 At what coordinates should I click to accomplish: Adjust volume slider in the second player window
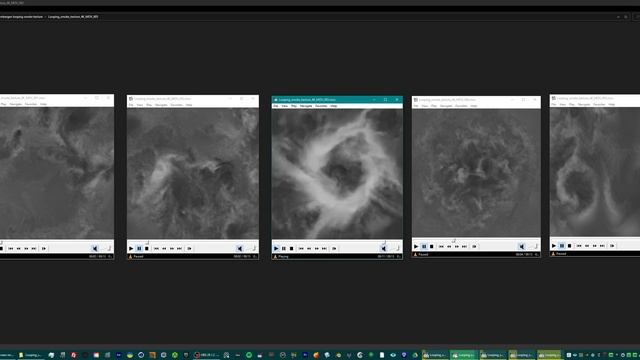click(x=252, y=248)
